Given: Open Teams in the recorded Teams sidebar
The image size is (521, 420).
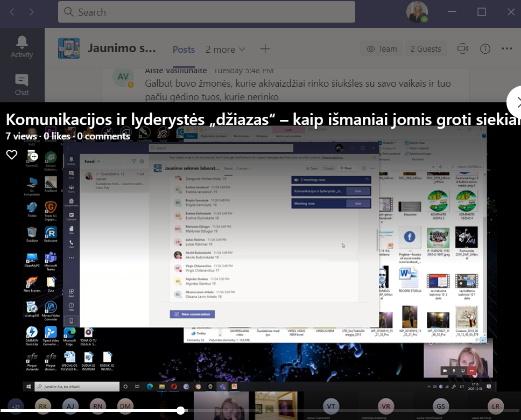Looking at the screenshot, I should [x=71, y=189].
